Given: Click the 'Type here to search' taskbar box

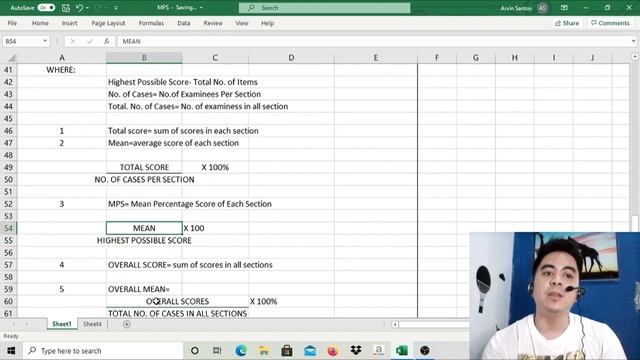Looking at the screenshot, I should click(102, 351).
